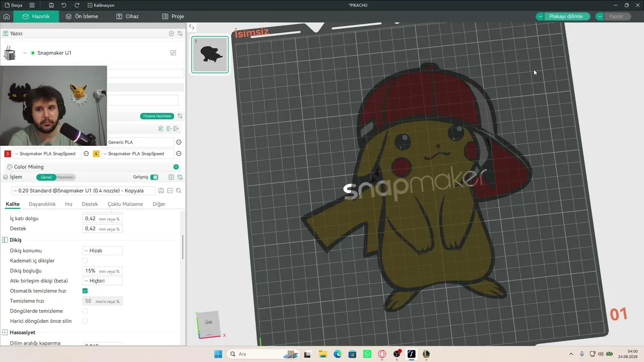Open the Çoklu Malzeme settings tab
Viewport: 644px width, 362px height.
tap(125, 204)
